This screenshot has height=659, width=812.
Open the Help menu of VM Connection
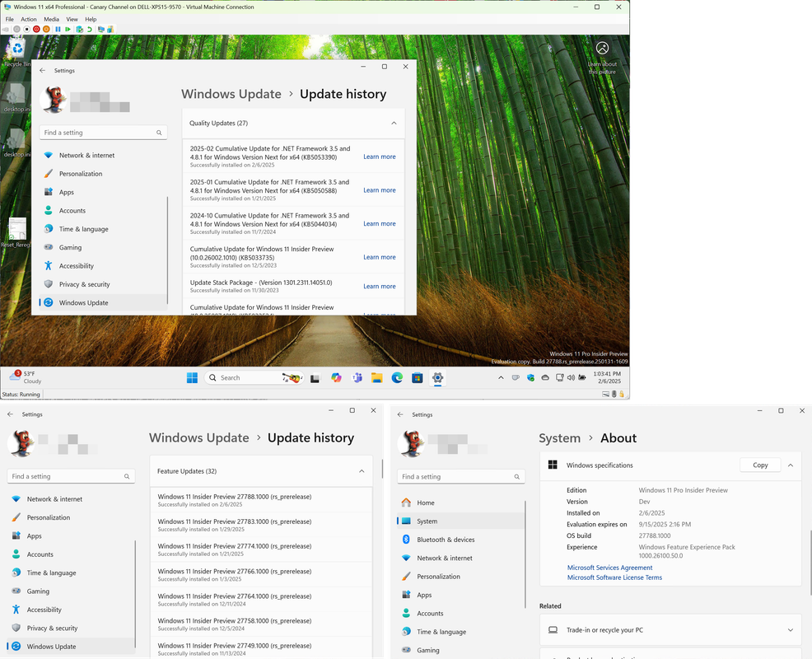click(x=91, y=19)
